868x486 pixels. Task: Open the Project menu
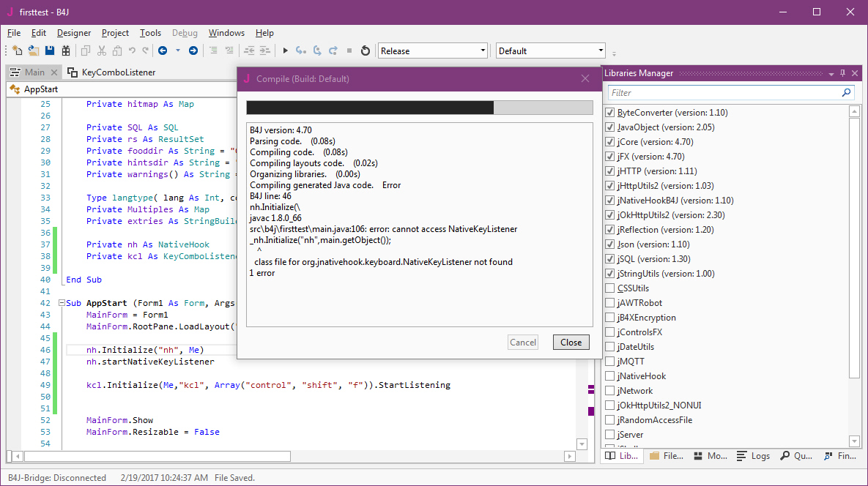click(115, 33)
